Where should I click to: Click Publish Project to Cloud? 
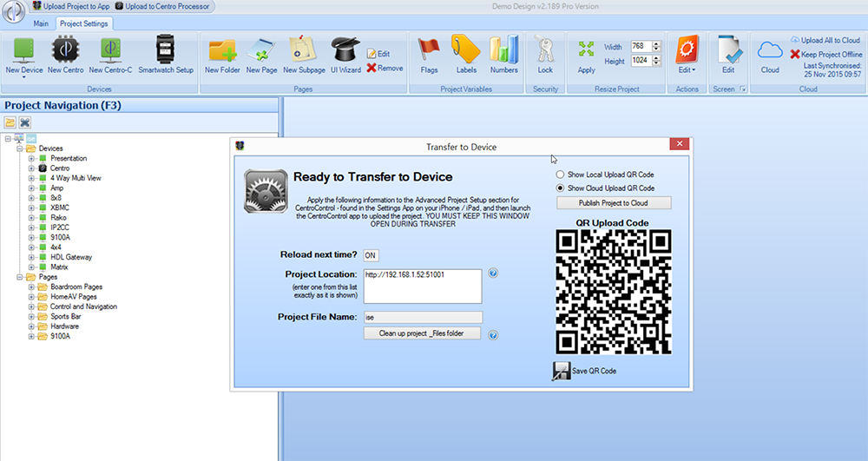point(614,203)
